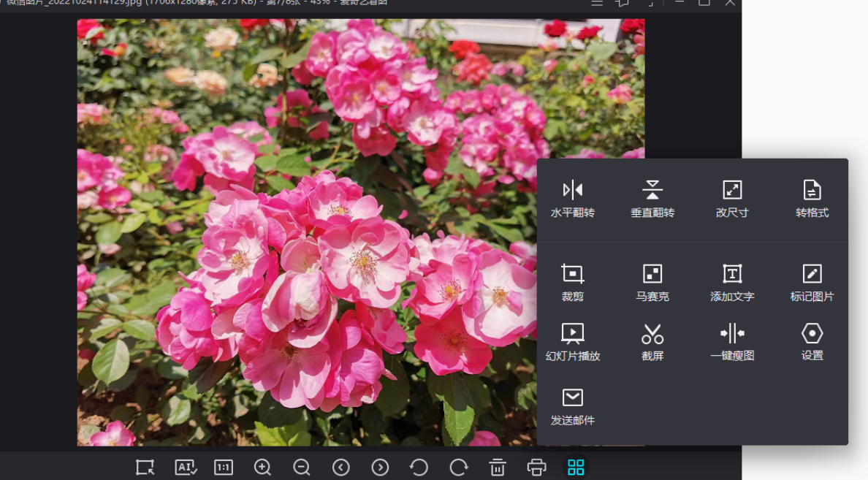Zoom out using the magnifier minus icon

(302, 468)
